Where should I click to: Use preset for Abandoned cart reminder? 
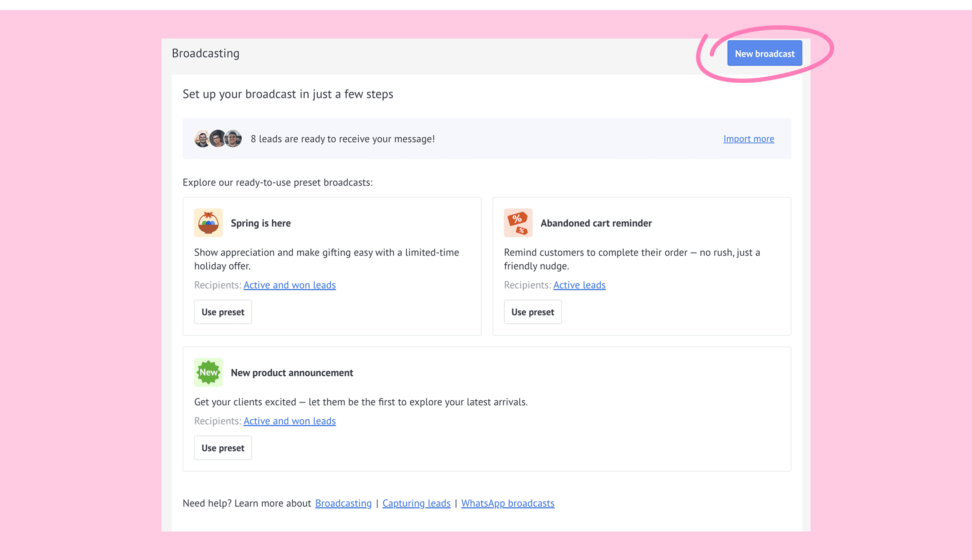532,312
